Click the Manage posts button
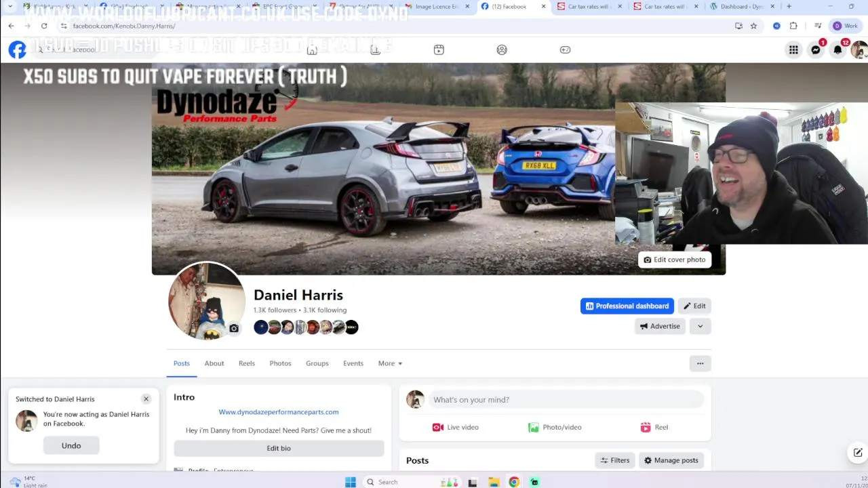This screenshot has width=868, height=488. click(x=671, y=460)
